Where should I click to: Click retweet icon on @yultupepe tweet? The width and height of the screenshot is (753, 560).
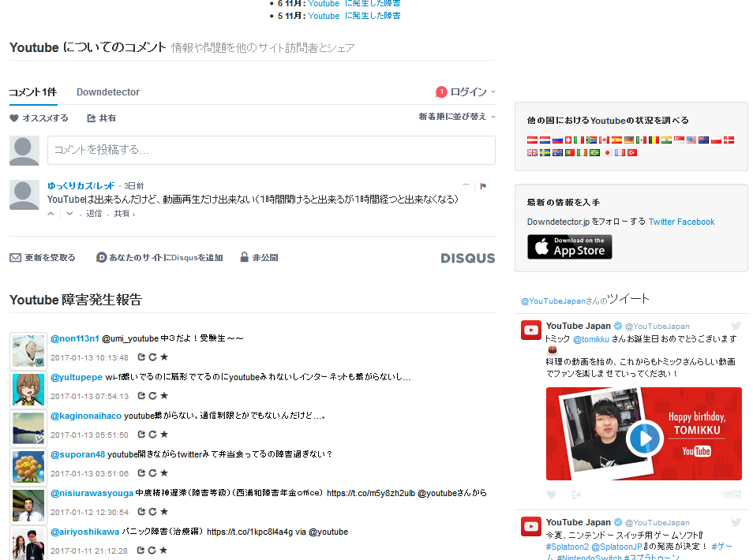pyautogui.click(x=152, y=396)
